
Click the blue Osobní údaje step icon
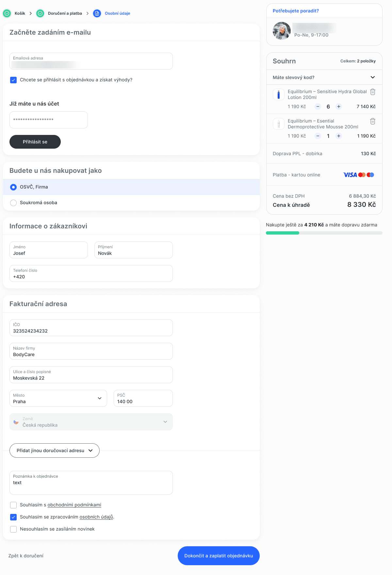[x=97, y=13]
